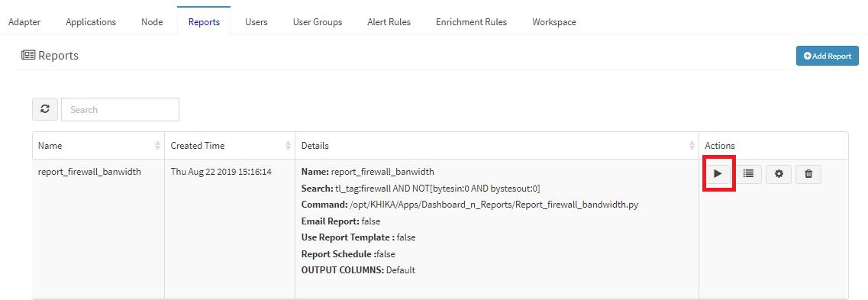Click the Report Schedule :false line
Image resolution: width=868 pixels, height=300 pixels.
click(x=348, y=254)
